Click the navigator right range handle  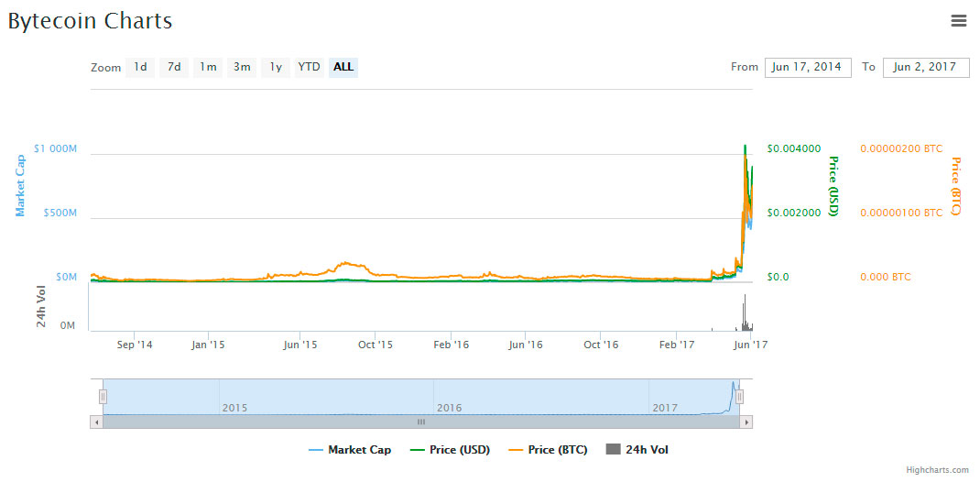click(x=739, y=397)
